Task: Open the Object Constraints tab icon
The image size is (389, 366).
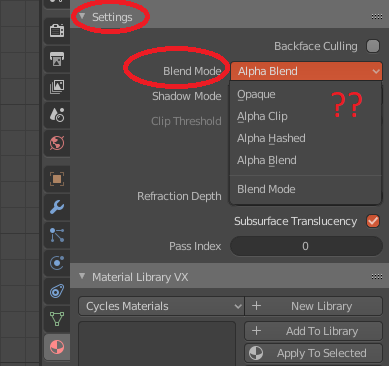Action: (x=57, y=291)
